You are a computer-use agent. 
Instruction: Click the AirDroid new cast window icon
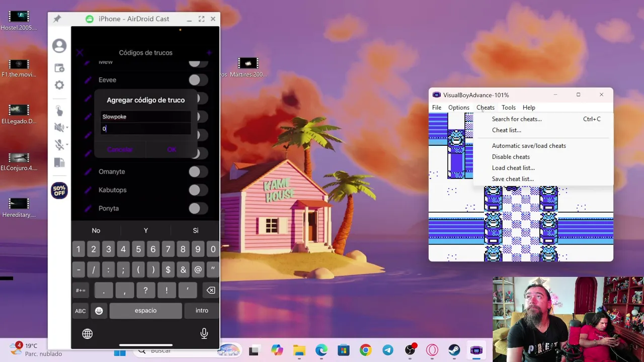59,68
